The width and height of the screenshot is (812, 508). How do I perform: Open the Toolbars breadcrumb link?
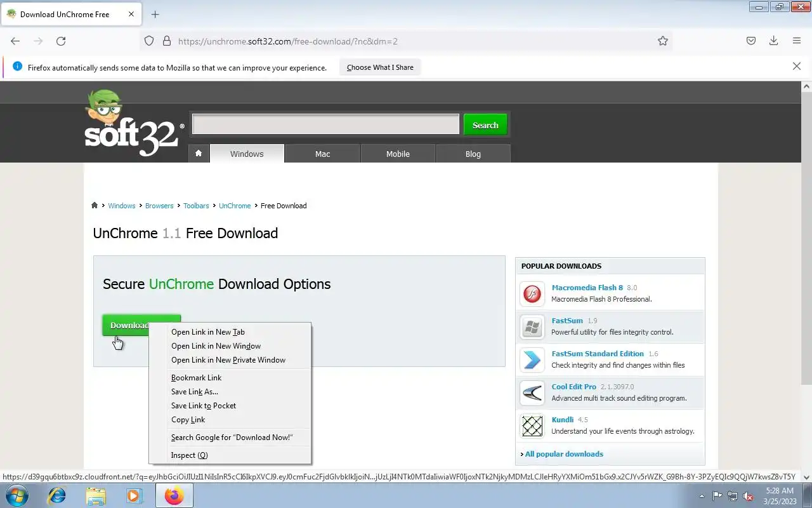(x=196, y=206)
